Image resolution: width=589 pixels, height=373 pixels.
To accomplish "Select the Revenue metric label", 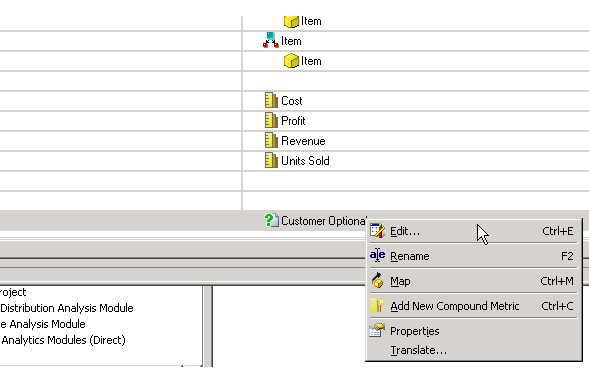I will [x=303, y=141].
